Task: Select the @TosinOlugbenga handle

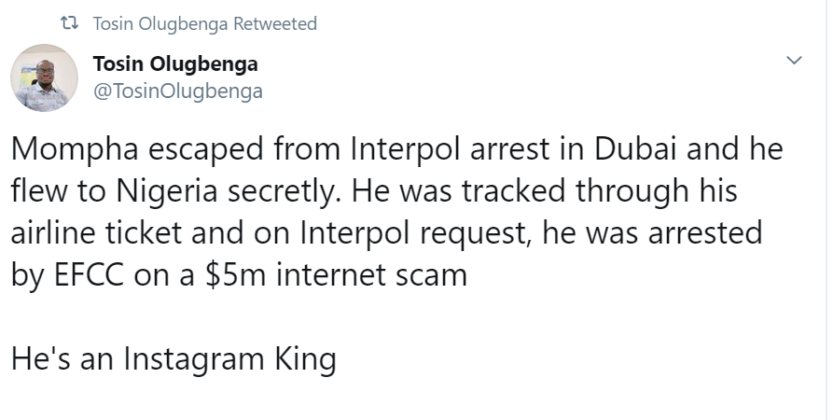Action: 178,92
